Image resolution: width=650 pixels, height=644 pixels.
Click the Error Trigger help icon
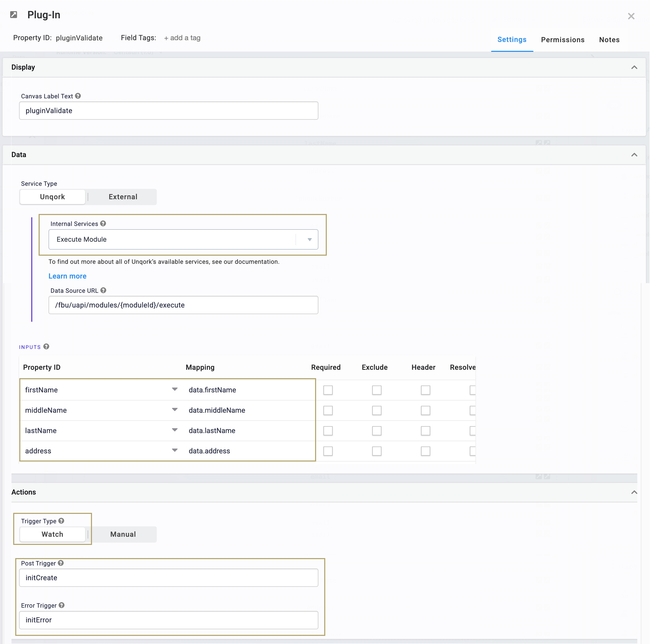61,605
